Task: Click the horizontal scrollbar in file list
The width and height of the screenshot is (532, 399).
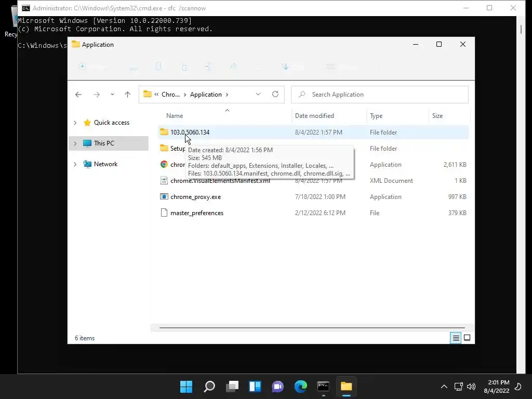Action: (x=312, y=328)
